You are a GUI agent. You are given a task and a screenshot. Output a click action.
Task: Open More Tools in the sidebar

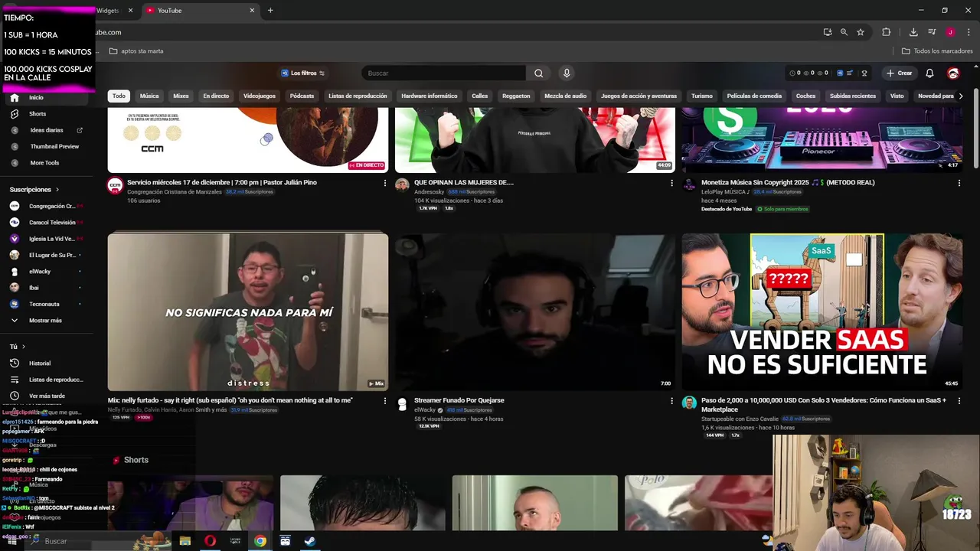pos(47,163)
